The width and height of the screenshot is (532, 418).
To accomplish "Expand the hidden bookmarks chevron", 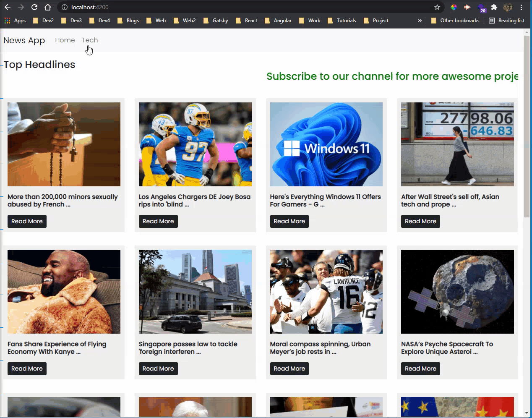I will (x=420, y=20).
